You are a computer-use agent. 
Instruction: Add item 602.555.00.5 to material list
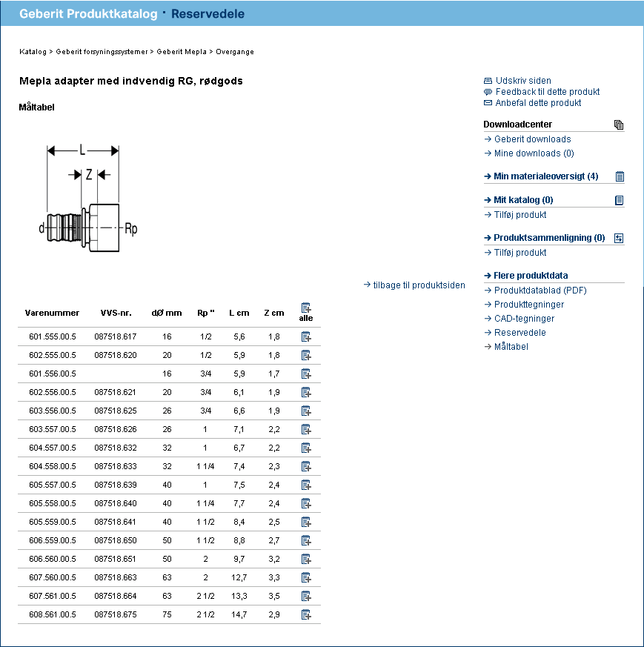tap(306, 355)
